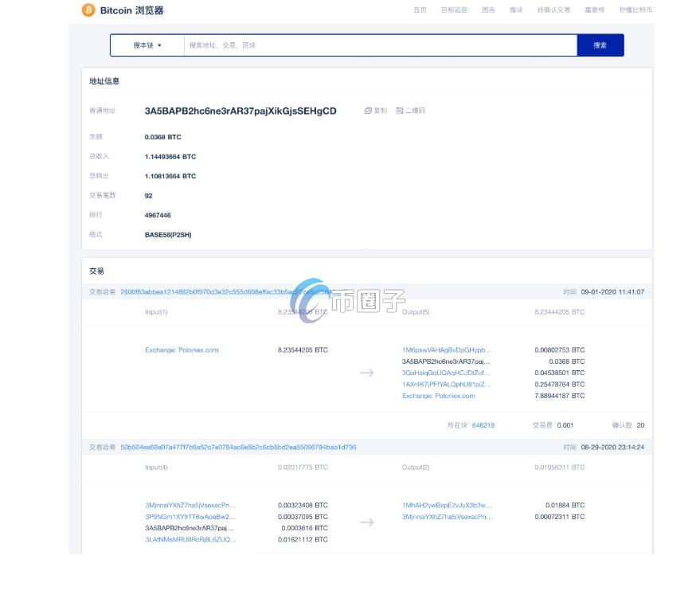
Task: Focus the address/transaction search input field
Action: (x=380, y=45)
